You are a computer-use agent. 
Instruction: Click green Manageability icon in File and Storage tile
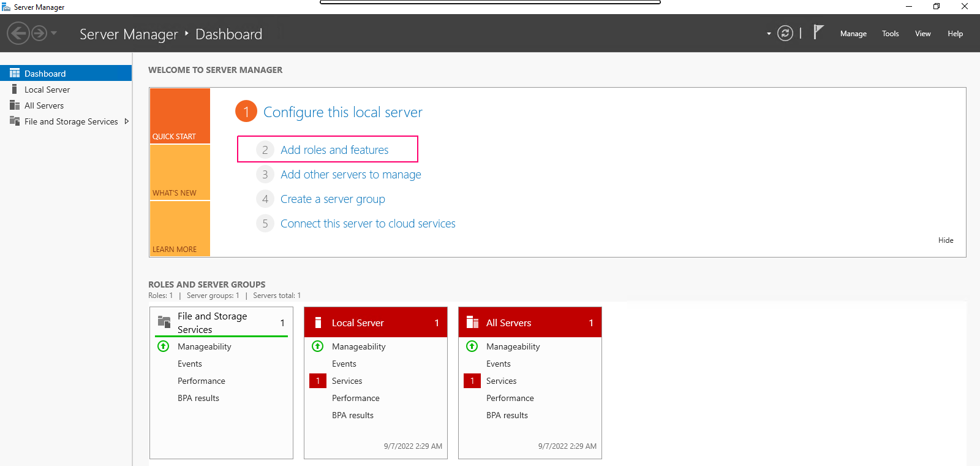coord(164,346)
